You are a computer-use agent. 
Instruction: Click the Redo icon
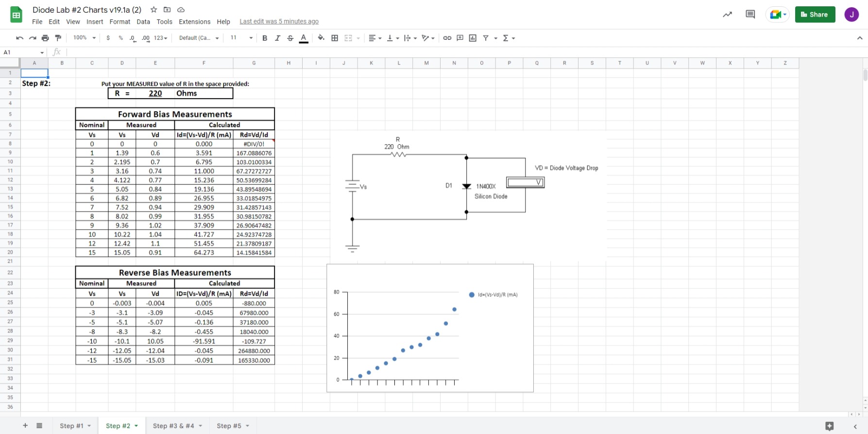[33, 38]
